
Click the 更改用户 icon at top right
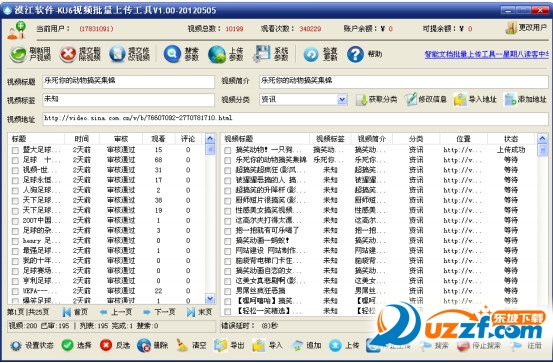tap(511, 28)
